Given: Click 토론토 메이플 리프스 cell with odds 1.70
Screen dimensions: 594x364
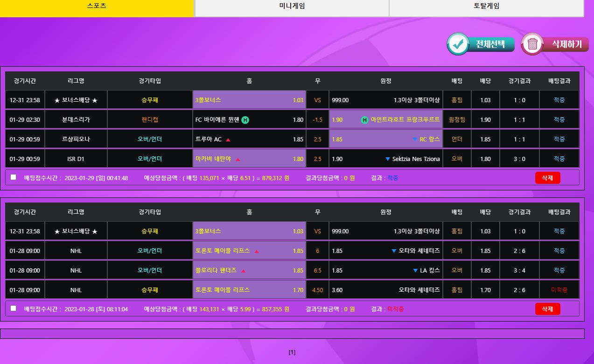Looking at the screenshot, I should click(x=249, y=290).
